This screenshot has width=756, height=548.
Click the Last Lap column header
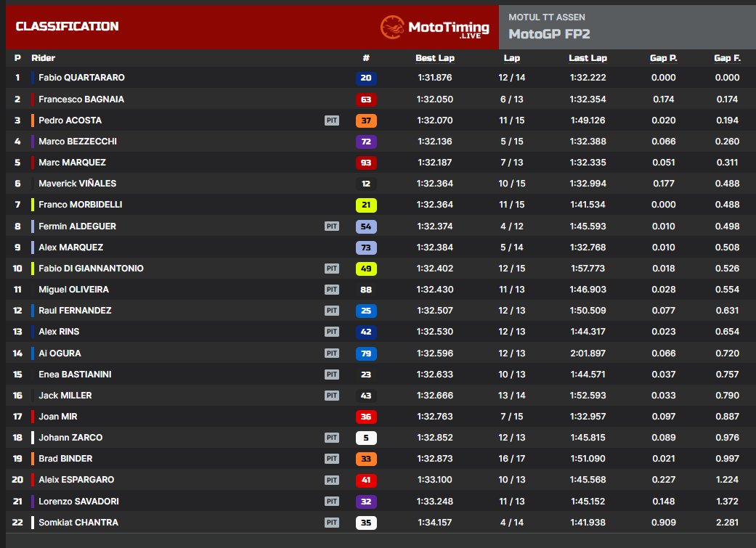pyautogui.click(x=588, y=58)
